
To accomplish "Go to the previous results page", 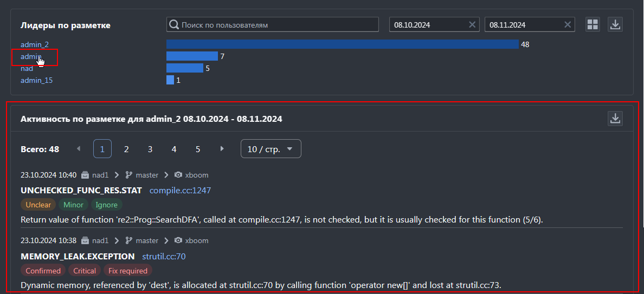I will (x=79, y=148).
